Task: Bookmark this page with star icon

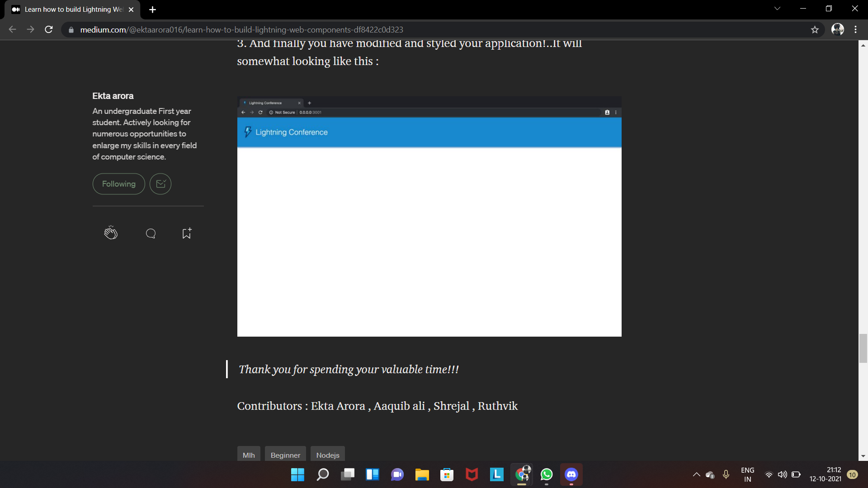Action: click(815, 30)
